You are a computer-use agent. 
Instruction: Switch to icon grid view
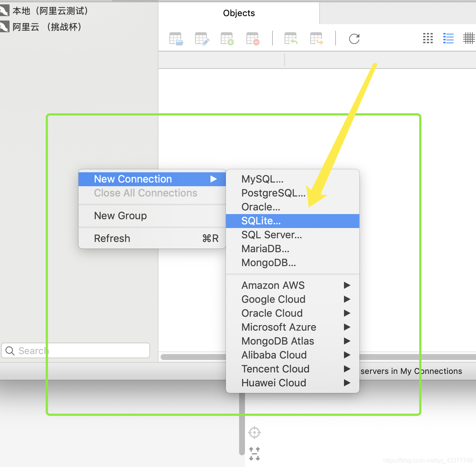[428, 38]
